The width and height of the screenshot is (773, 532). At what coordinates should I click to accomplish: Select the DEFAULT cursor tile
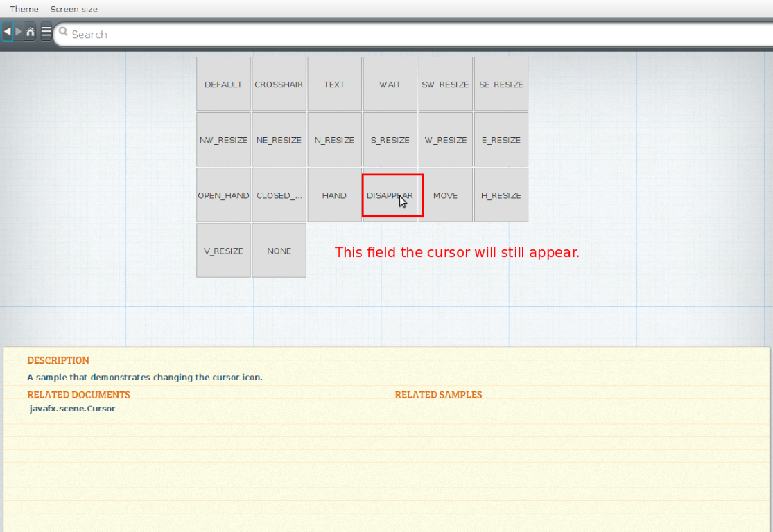pyautogui.click(x=223, y=84)
